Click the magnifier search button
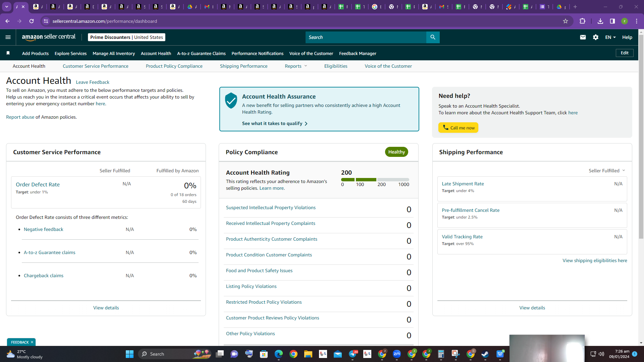644x362 pixels. pyautogui.click(x=433, y=37)
